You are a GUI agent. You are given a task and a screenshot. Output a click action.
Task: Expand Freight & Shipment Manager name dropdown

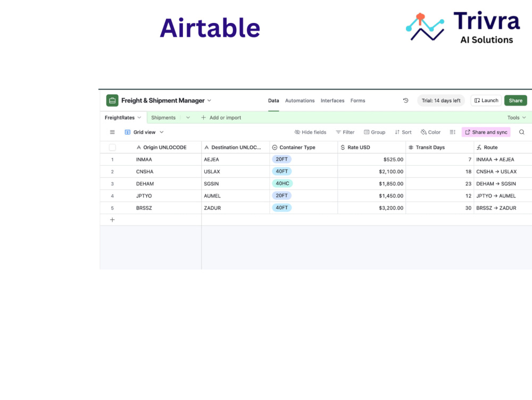coord(209,101)
